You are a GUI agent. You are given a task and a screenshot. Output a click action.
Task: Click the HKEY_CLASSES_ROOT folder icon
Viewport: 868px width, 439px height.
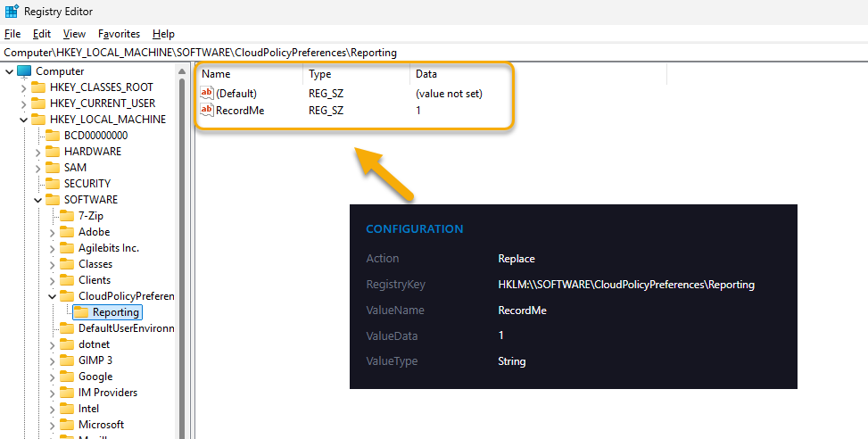38,87
